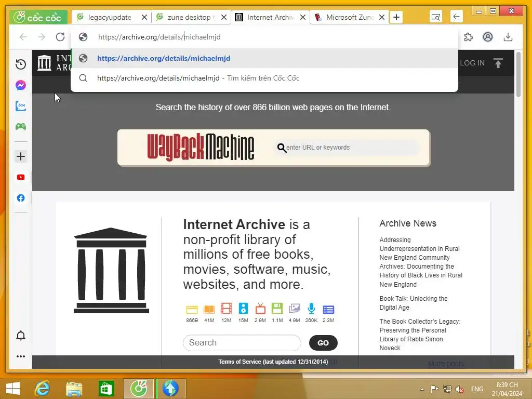This screenshot has width=532, height=399.
Task: Open notifications bell in sidebar
Action: 21,336
